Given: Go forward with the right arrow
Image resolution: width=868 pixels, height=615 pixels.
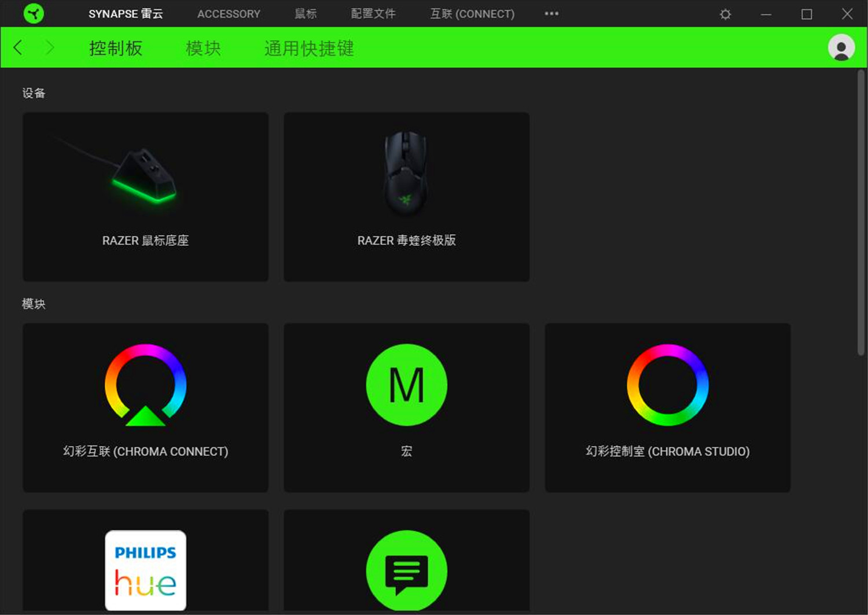Looking at the screenshot, I should pos(50,47).
